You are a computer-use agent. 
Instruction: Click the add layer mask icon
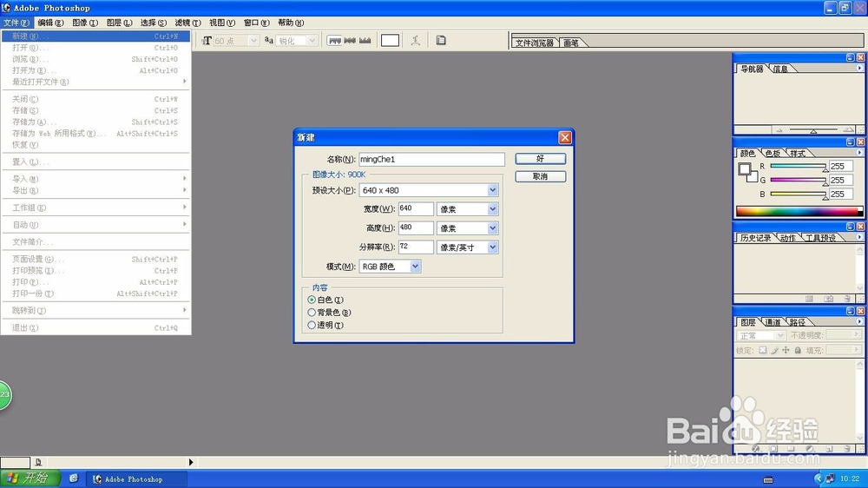pos(773,449)
